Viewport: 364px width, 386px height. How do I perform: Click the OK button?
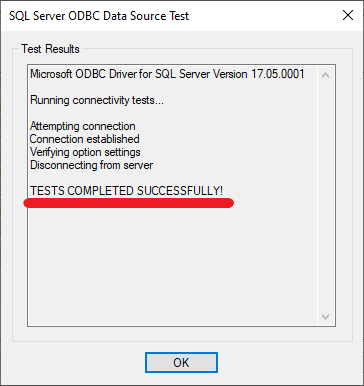pos(181,362)
